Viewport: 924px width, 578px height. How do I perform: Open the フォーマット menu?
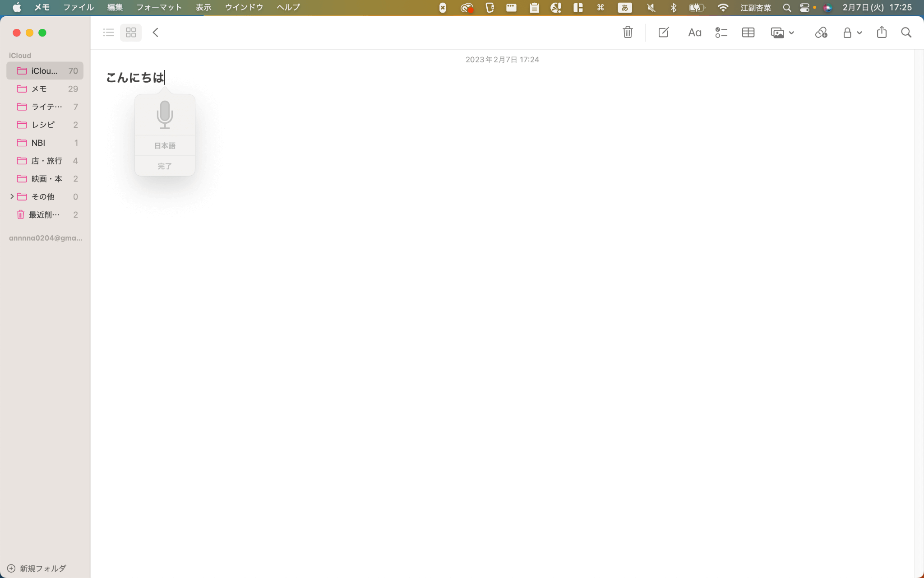pyautogui.click(x=158, y=7)
